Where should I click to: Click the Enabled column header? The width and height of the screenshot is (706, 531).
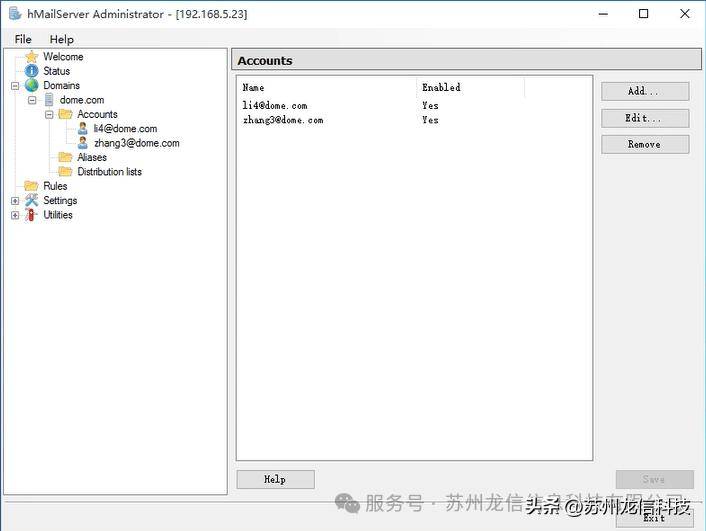471,87
